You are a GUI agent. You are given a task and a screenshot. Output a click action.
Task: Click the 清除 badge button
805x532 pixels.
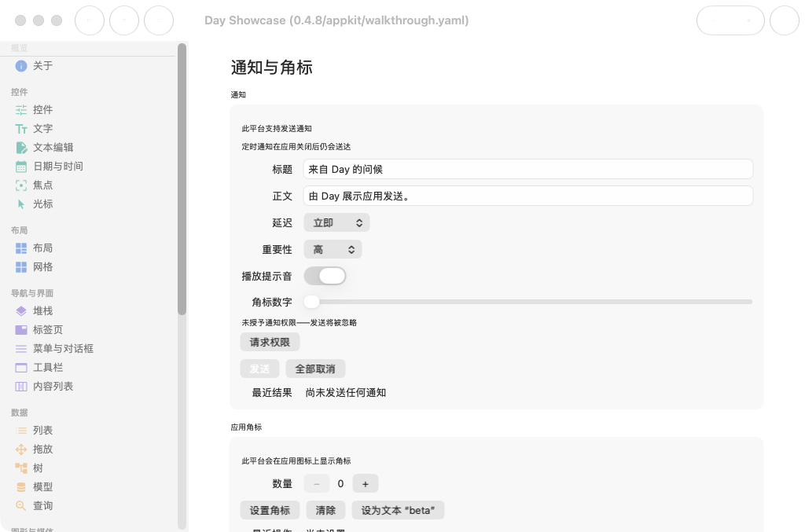pos(325,511)
